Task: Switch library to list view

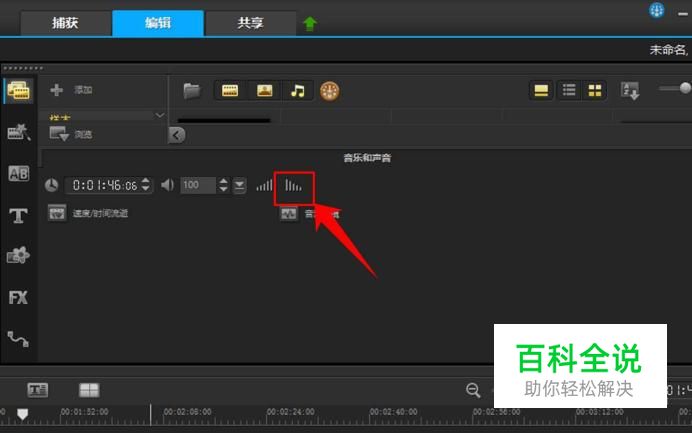Action: click(569, 90)
